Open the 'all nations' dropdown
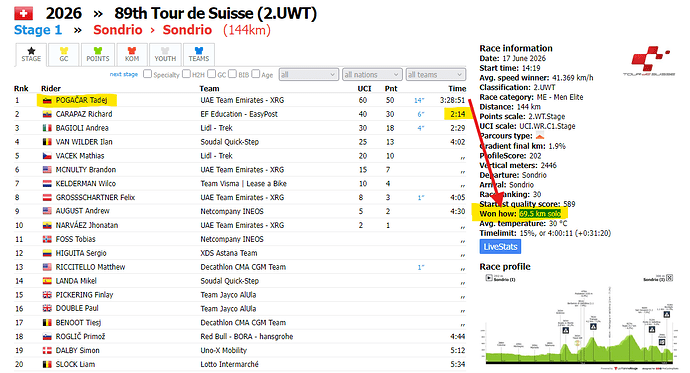 (x=372, y=74)
